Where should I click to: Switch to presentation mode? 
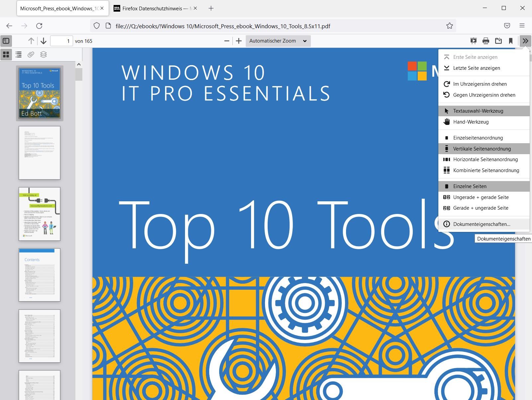click(x=474, y=41)
